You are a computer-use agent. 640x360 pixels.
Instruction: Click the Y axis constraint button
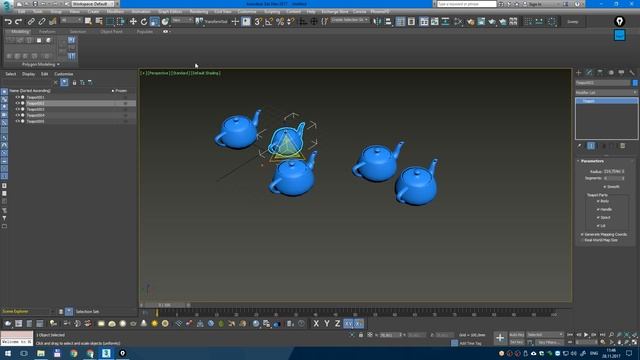coord(327,324)
